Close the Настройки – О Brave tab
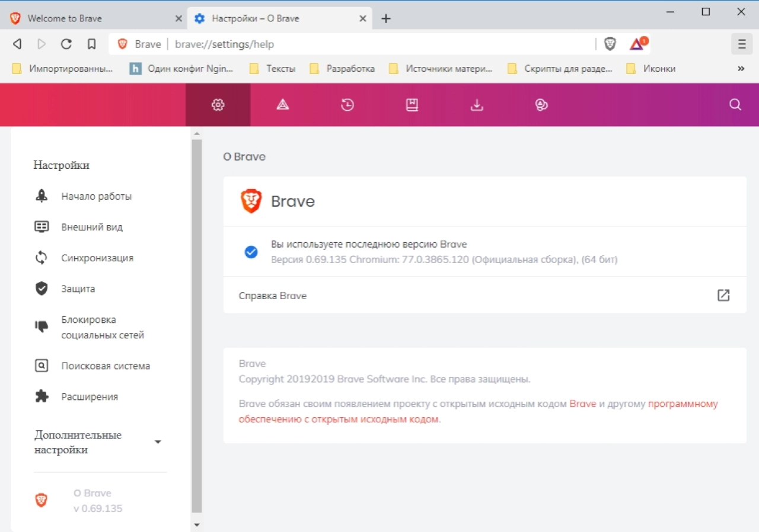 tap(362, 18)
